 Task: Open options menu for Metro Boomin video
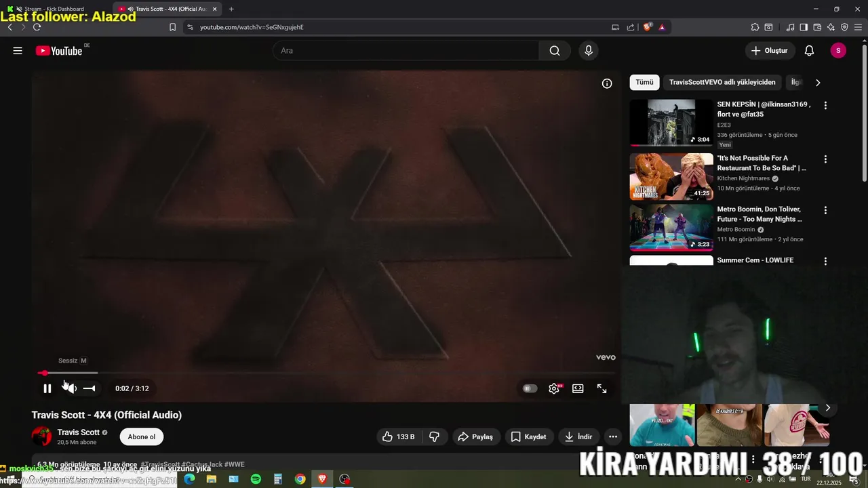825,210
